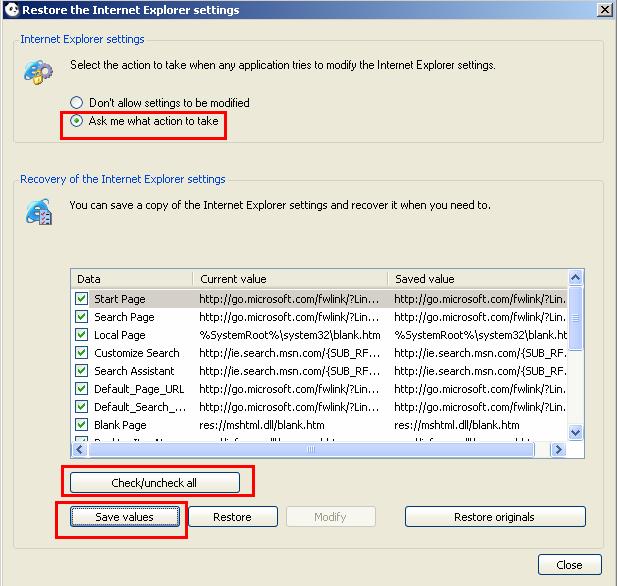Click the Internet Explorer recovery icon
Image resolution: width=617 pixels, height=586 pixels.
[x=40, y=213]
